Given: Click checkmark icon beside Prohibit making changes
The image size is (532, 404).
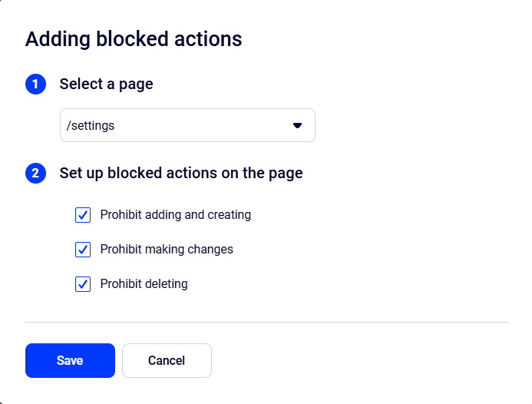Looking at the screenshot, I should 83,250.
